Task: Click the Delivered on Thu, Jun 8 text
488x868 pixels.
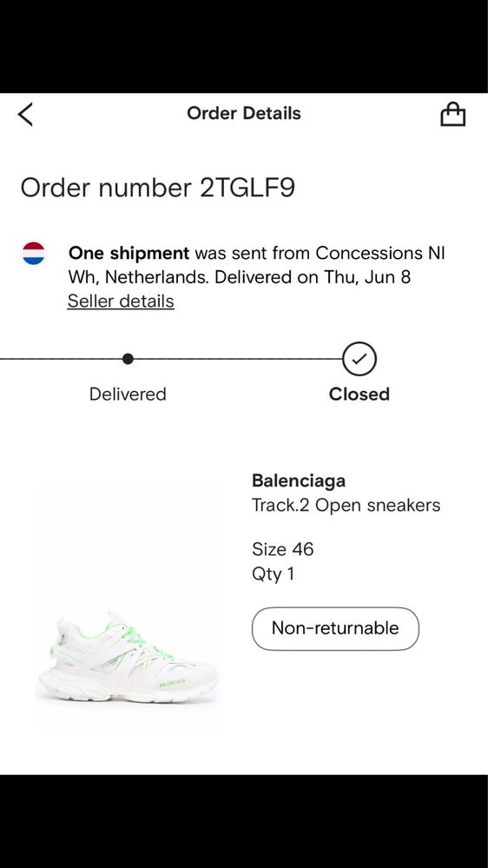Action: coord(313,277)
